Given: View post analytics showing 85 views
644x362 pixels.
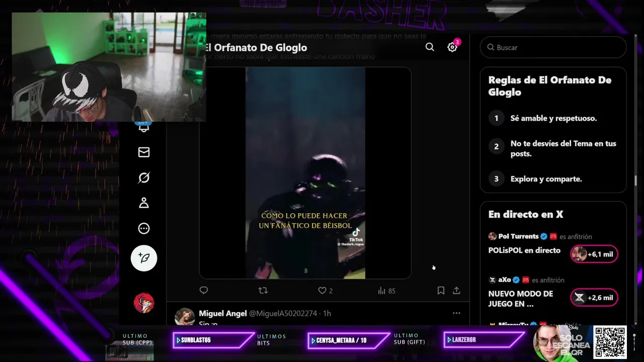Looking at the screenshot, I should coord(386,291).
